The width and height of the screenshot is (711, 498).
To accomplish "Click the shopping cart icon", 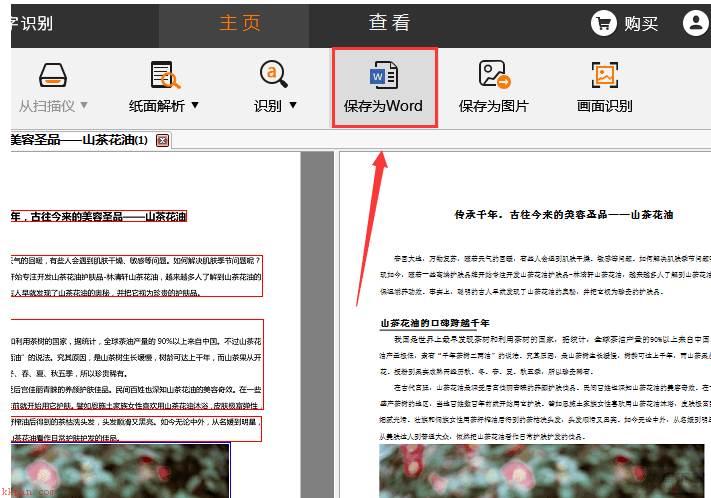I will (x=604, y=23).
